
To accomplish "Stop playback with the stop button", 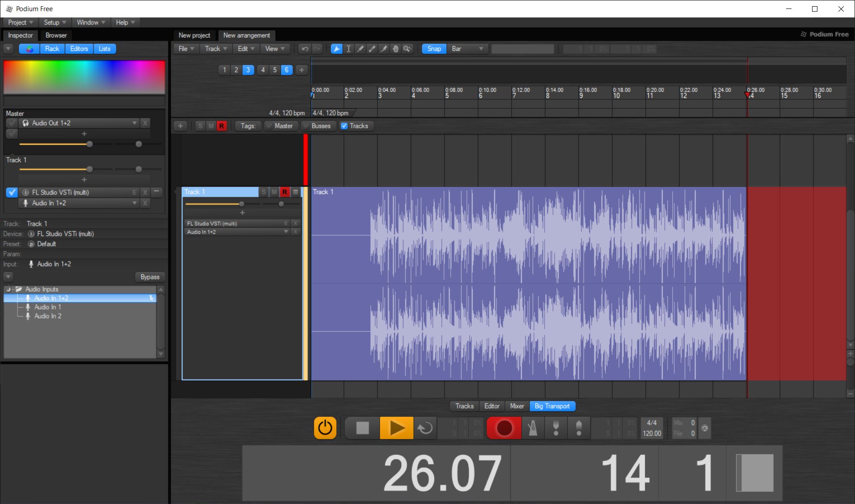I will (362, 428).
